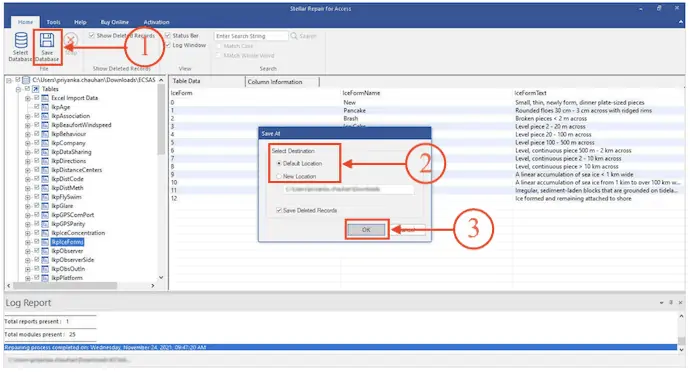Image resolution: width=690 pixels, height=372 pixels.
Task: Click the lkpGlare table icon
Action: (45, 206)
